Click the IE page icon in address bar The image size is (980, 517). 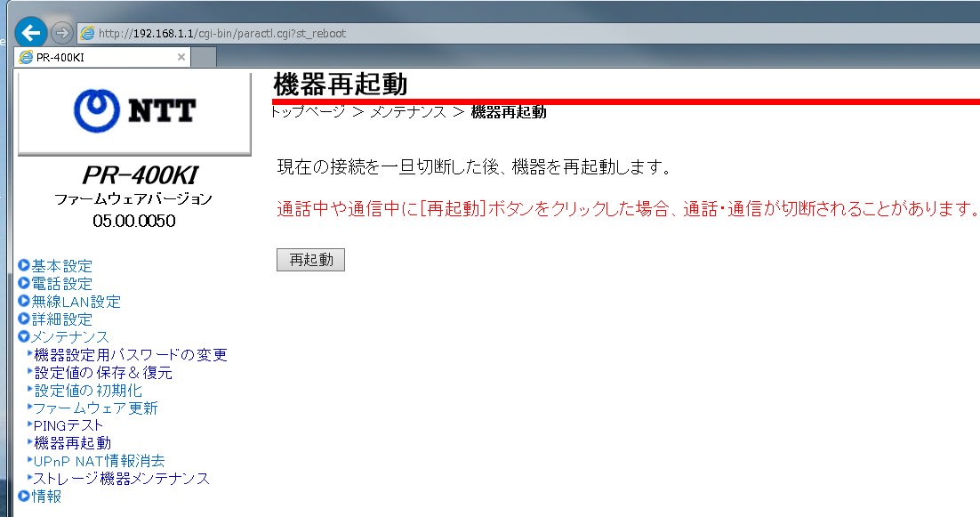point(87,33)
